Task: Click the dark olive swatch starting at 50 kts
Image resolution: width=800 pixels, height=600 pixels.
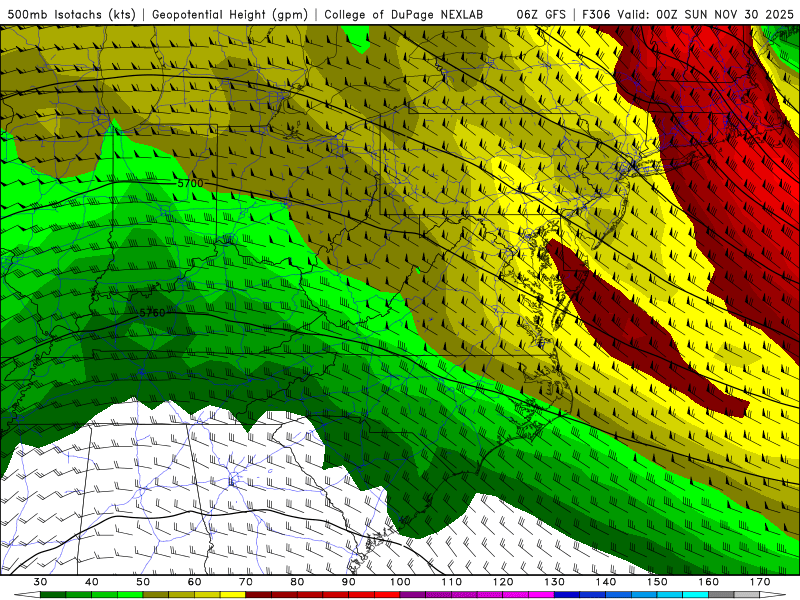Action: (156, 594)
